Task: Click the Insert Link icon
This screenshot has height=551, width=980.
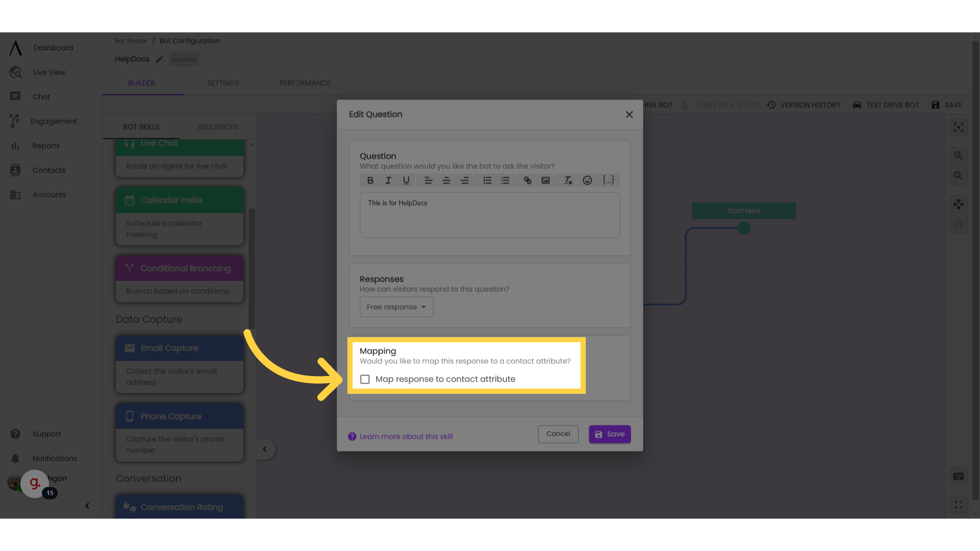Action: [527, 180]
